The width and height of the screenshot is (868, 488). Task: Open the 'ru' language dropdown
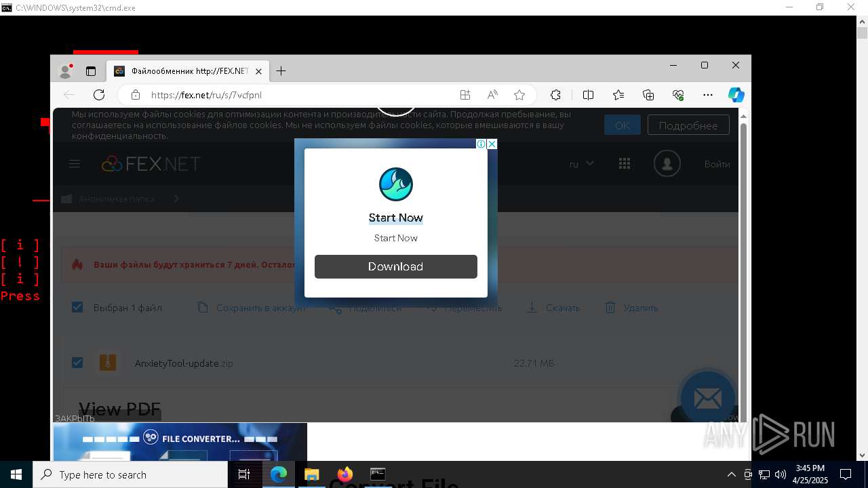click(581, 164)
